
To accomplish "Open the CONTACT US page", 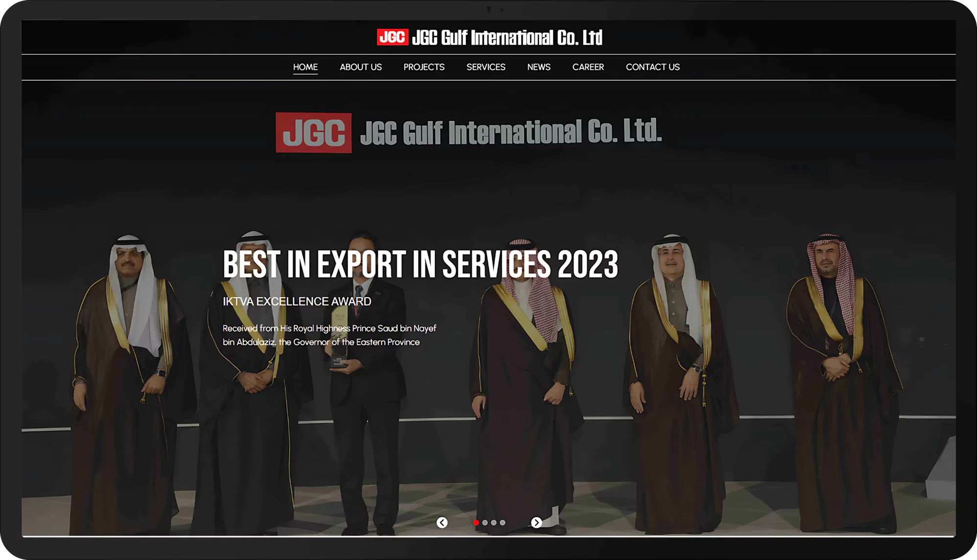I will 652,67.
